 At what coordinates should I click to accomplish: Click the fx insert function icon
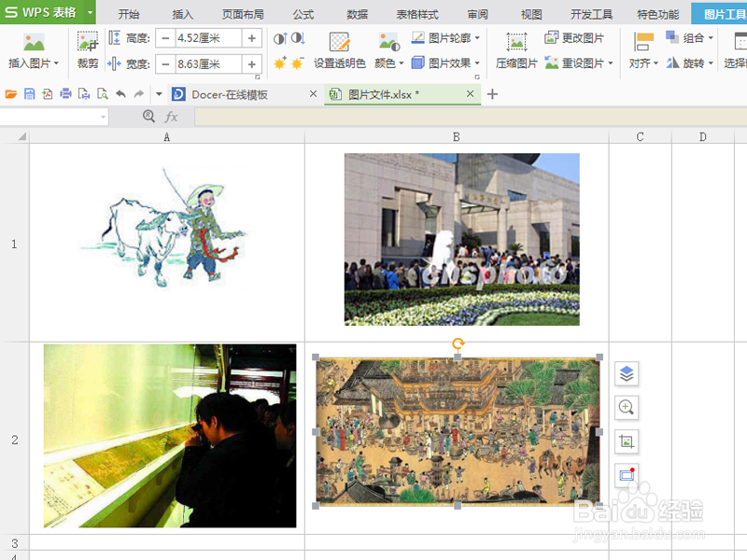pyautogui.click(x=171, y=117)
